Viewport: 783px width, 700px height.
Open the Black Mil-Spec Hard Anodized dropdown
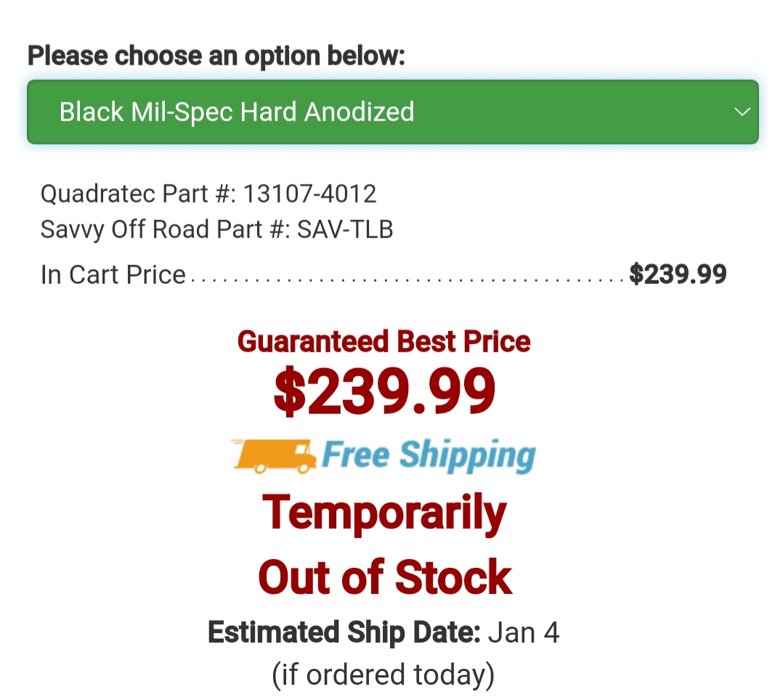(392, 112)
